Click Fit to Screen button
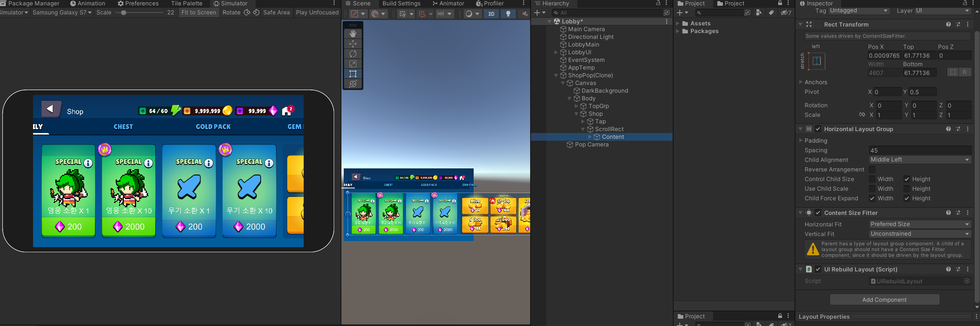The width and height of the screenshot is (980, 326). [199, 12]
